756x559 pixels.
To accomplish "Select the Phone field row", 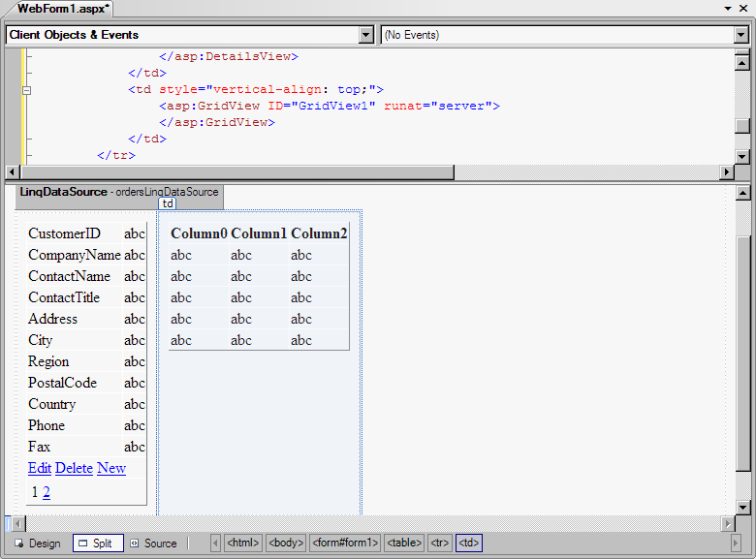I will tap(86, 425).
